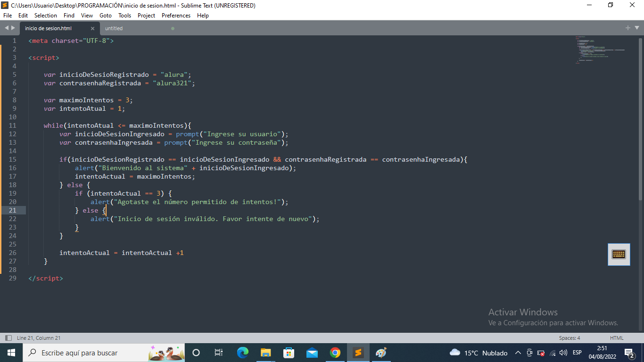
Task: Add a new tab with plus icon
Action: (627, 28)
